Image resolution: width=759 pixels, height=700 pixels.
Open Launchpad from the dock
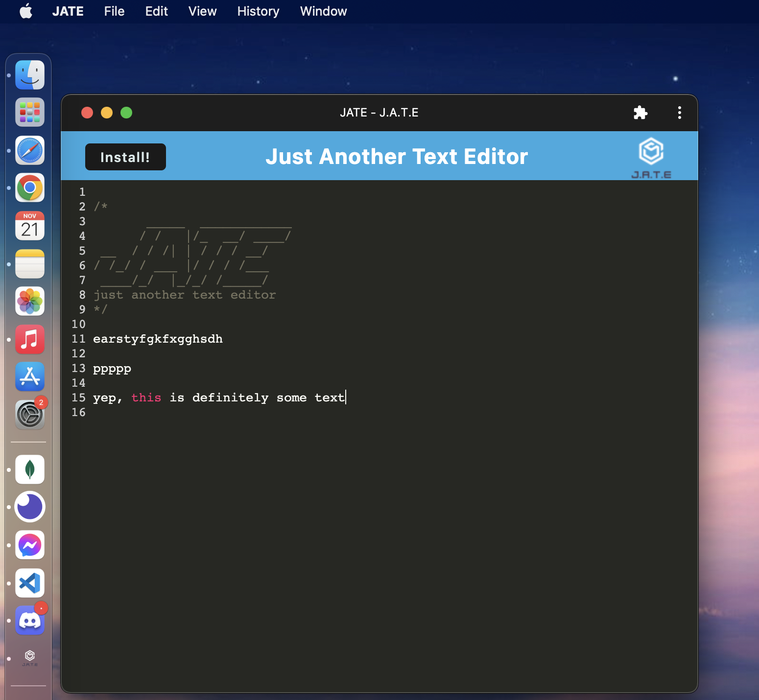[29, 112]
